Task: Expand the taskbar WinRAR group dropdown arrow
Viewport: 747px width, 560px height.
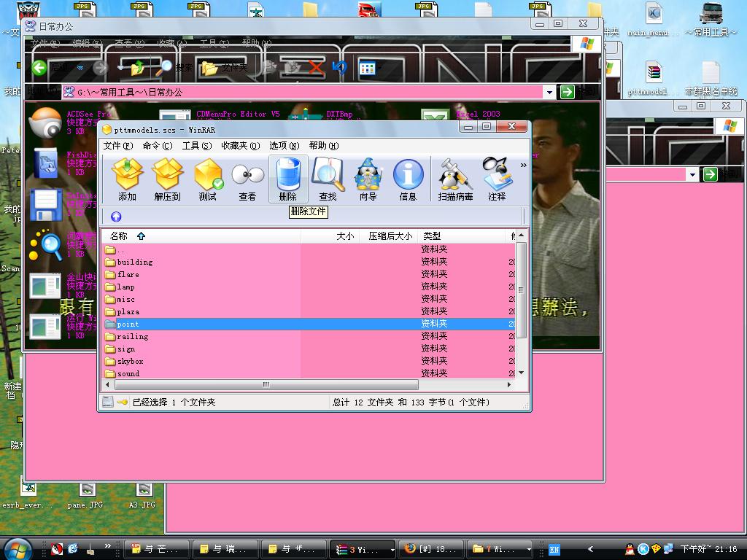Action: pyautogui.click(x=392, y=549)
